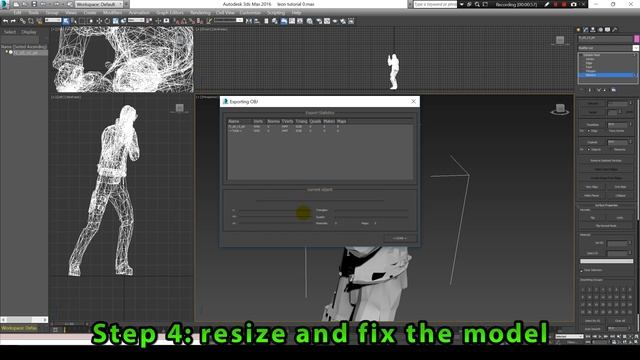The height and width of the screenshot is (360, 640).
Task: Click Remove Isolated Vertices button
Action: (606, 161)
